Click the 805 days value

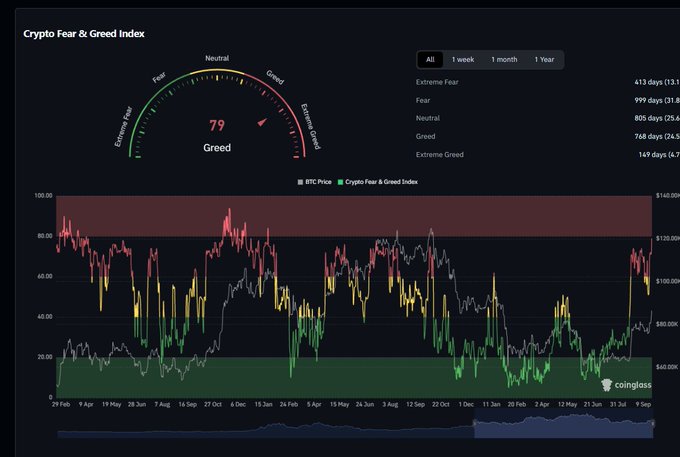(657, 118)
